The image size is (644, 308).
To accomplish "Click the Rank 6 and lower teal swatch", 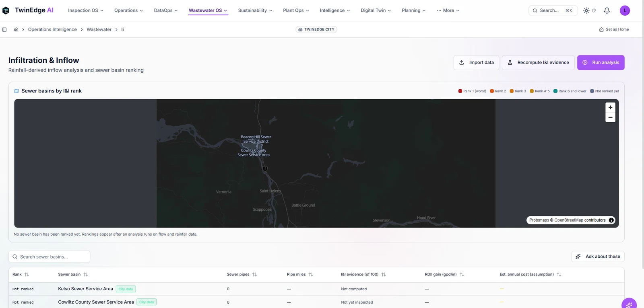I will pyautogui.click(x=555, y=91).
